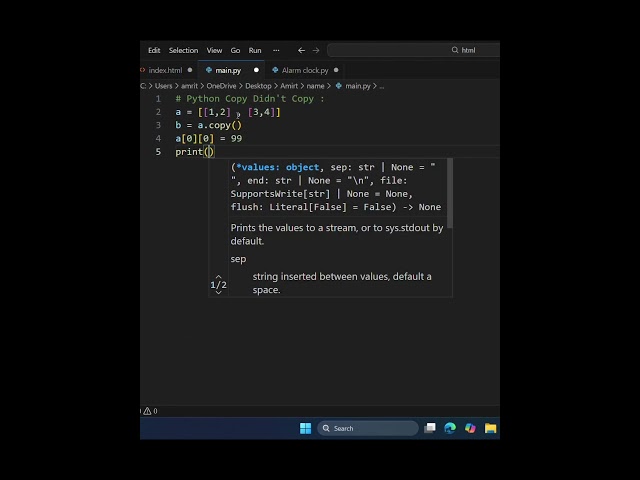The image size is (640, 480).
Task: Open the Selection menu
Action: click(x=183, y=50)
